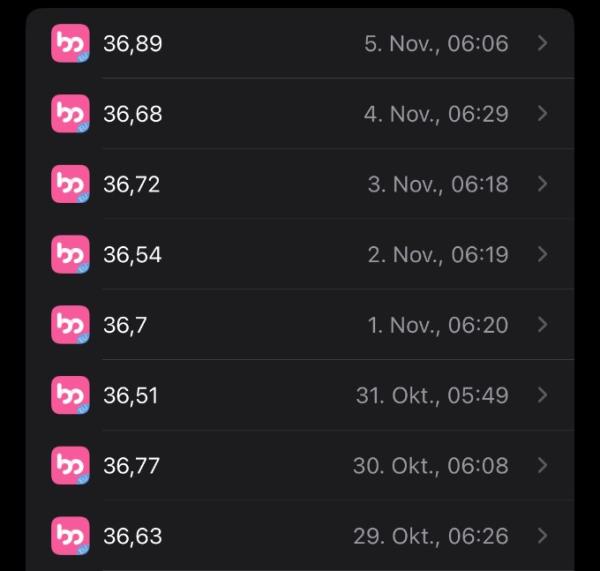Viewport: 600px width, 571px height.
Task: Open details chevron for 31. Okt. entry
Action: [x=542, y=395]
